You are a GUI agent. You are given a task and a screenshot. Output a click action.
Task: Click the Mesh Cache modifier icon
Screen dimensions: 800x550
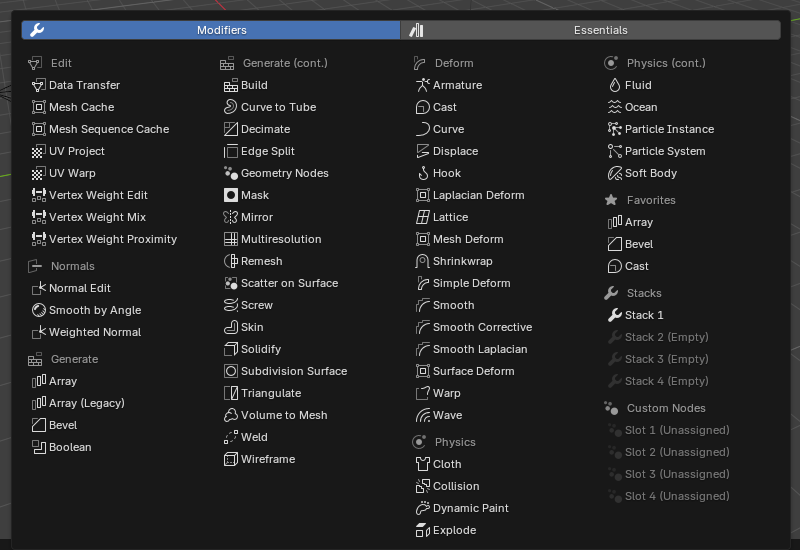[x=38, y=107]
